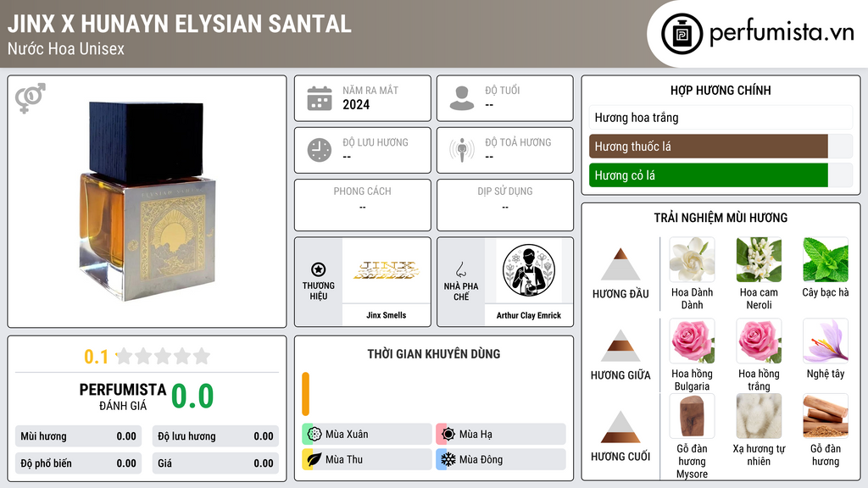The image size is (868, 488).
Task: Click the Mùa Xuân flower icon
Action: (x=314, y=435)
